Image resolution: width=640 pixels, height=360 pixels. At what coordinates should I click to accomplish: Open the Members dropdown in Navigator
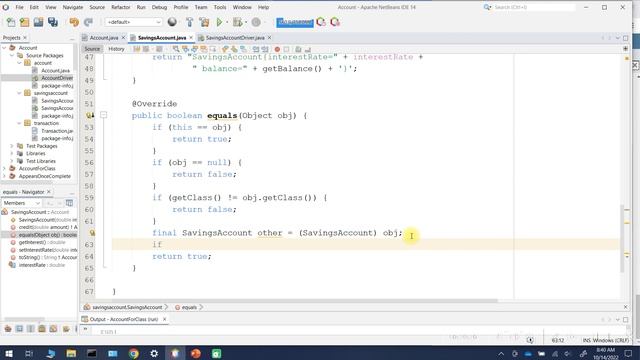point(21,203)
